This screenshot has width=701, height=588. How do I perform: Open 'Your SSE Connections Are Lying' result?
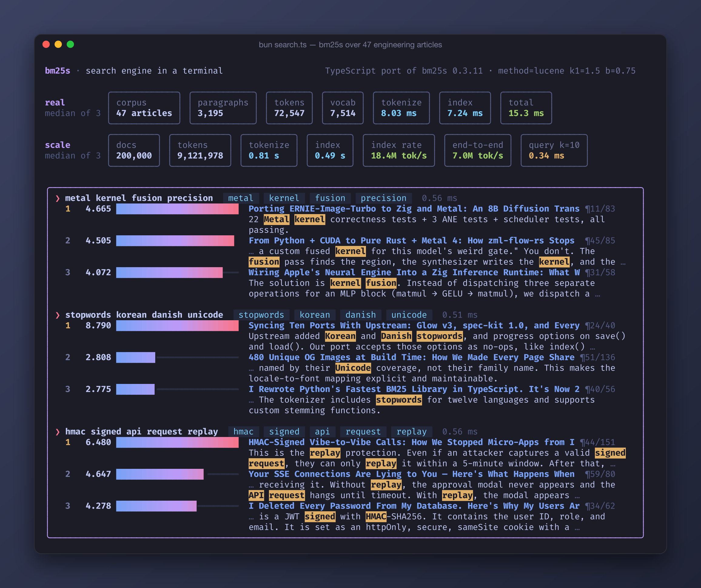click(x=411, y=474)
